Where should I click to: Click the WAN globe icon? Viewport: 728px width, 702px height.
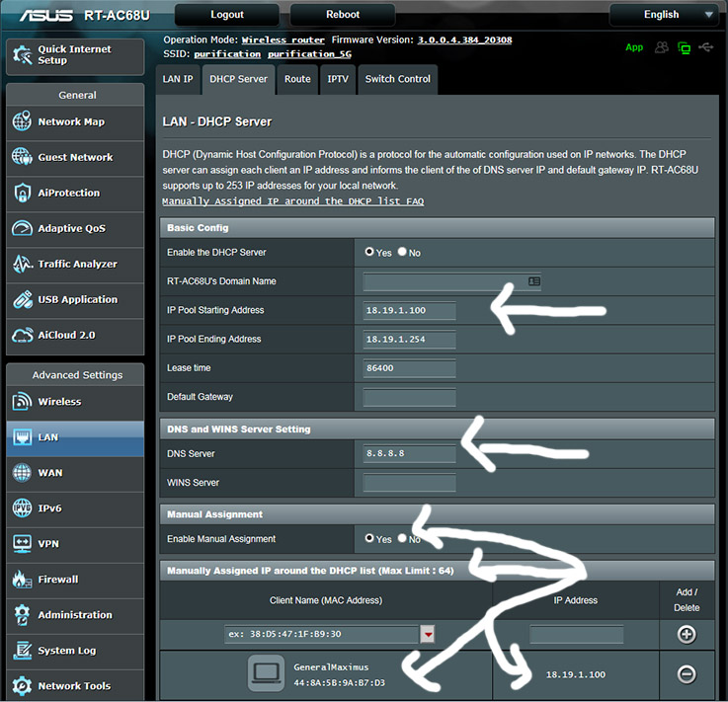[22, 472]
